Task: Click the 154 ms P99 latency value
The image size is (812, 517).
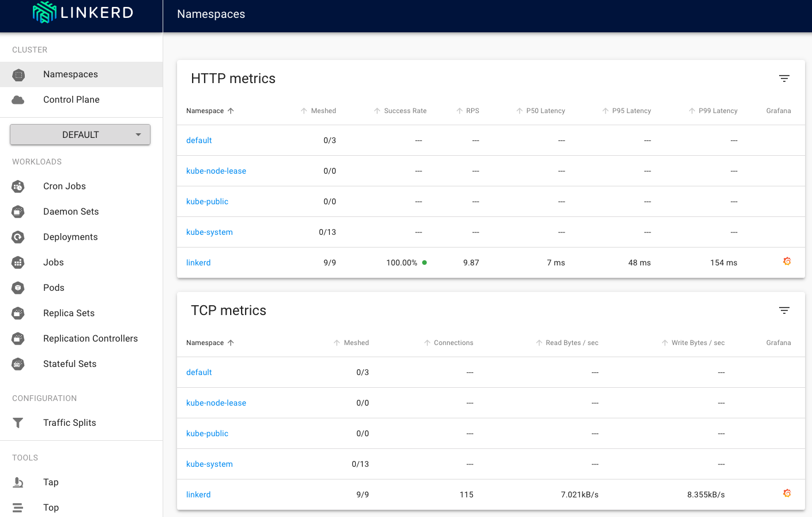Action: [x=724, y=263]
